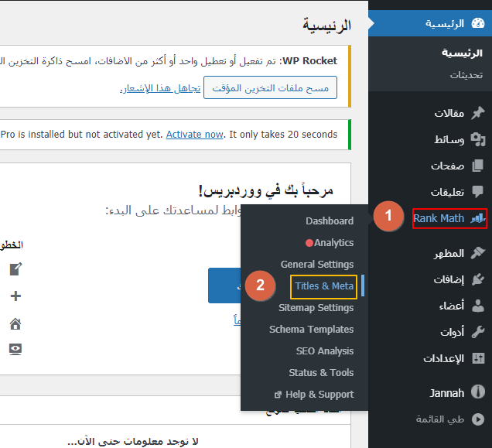Click the Rank Math chart icon
This screenshot has width=492, height=448.
click(477, 218)
